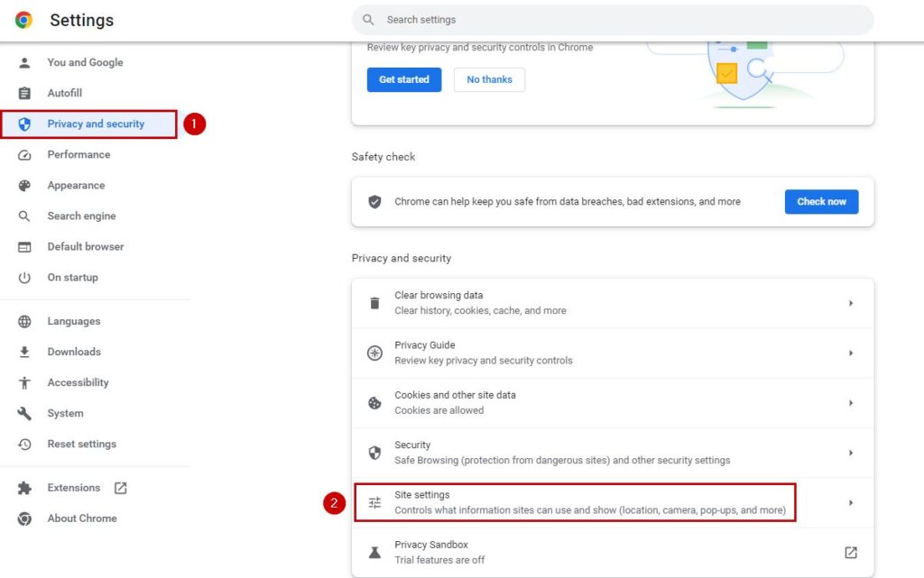
Task: Expand the Site settings row arrow
Action: 850,502
